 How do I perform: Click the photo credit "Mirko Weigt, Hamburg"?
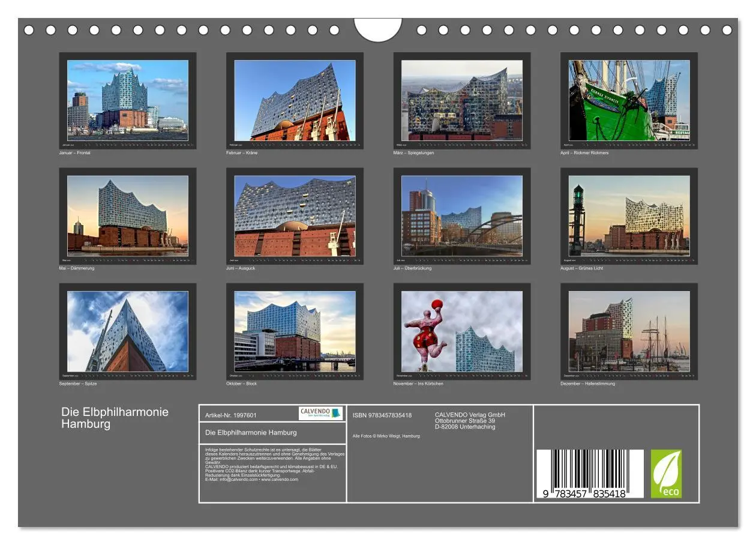pyautogui.click(x=397, y=436)
